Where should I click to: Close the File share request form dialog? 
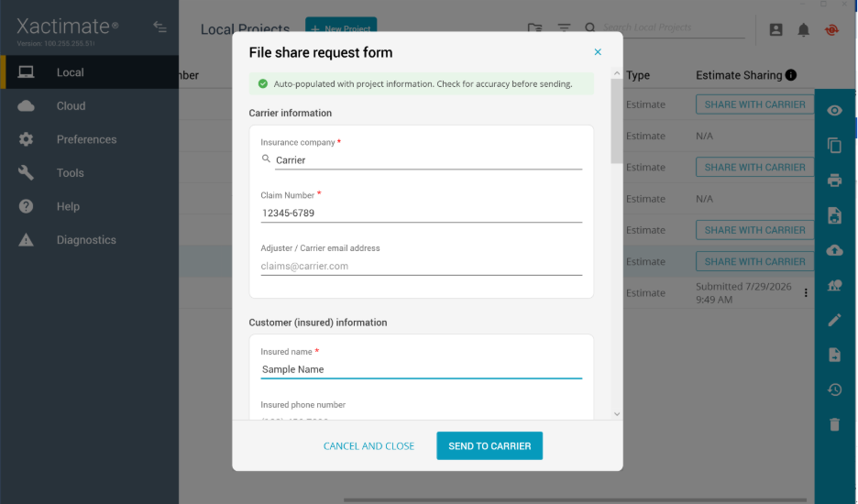(x=598, y=52)
